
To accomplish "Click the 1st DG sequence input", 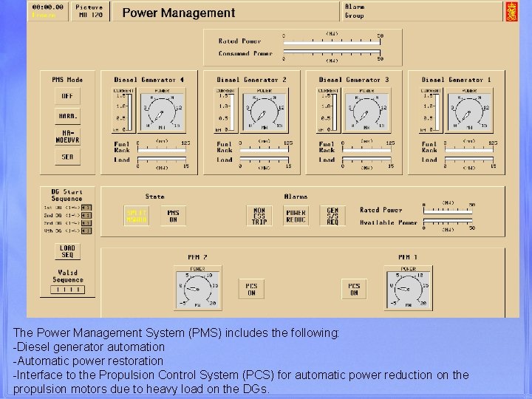I will point(86,208).
